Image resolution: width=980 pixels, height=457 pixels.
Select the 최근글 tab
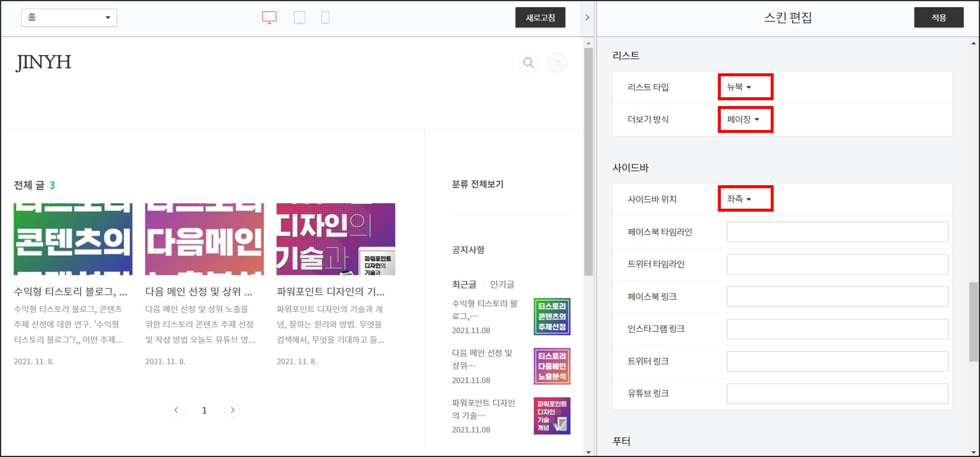[x=464, y=284]
